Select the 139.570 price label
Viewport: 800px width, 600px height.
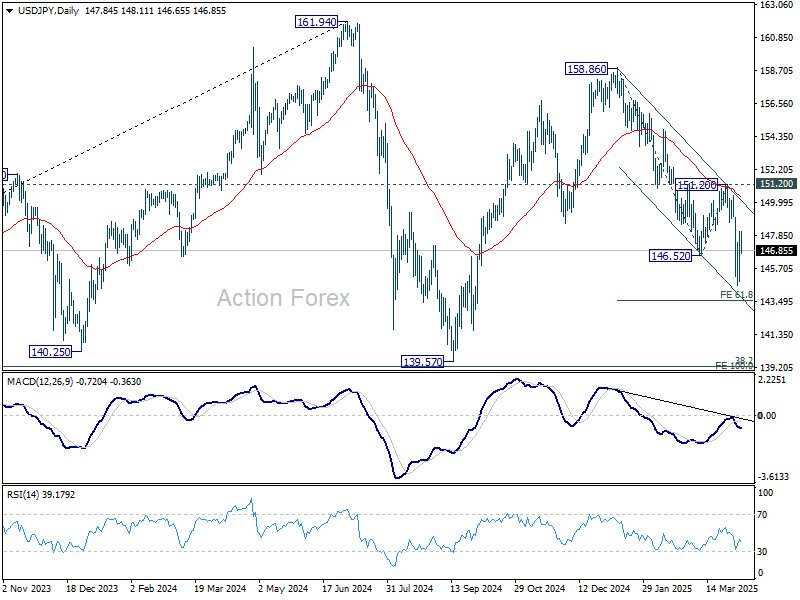422,362
